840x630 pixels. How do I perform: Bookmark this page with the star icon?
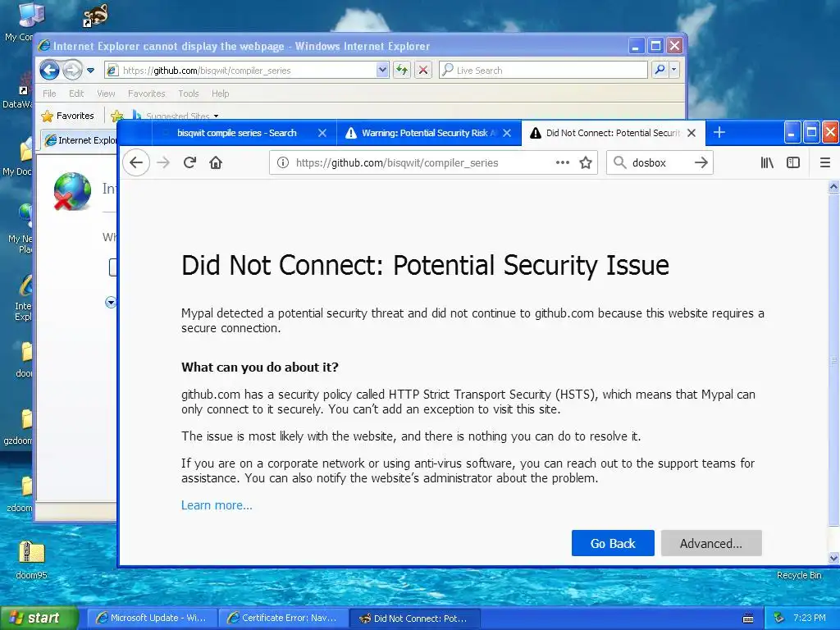(x=586, y=163)
